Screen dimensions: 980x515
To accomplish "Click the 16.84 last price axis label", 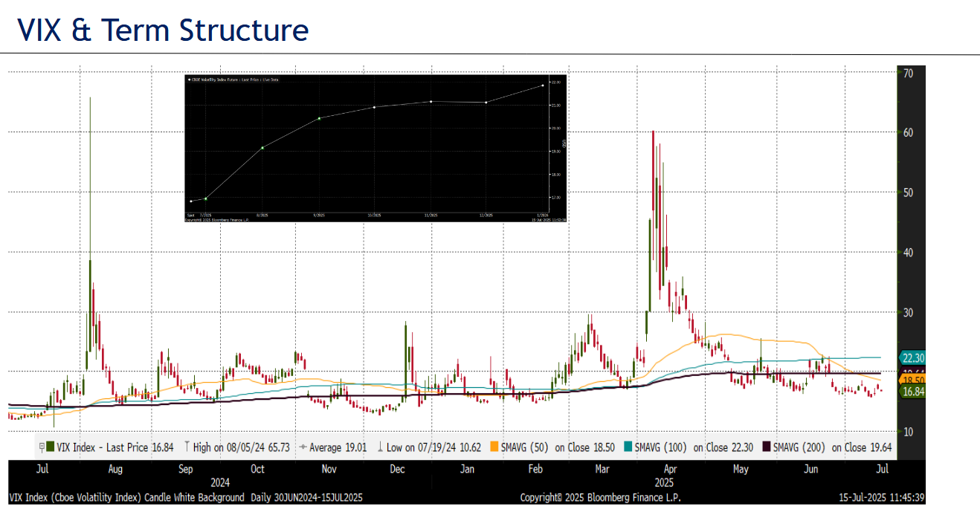I will tap(912, 391).
